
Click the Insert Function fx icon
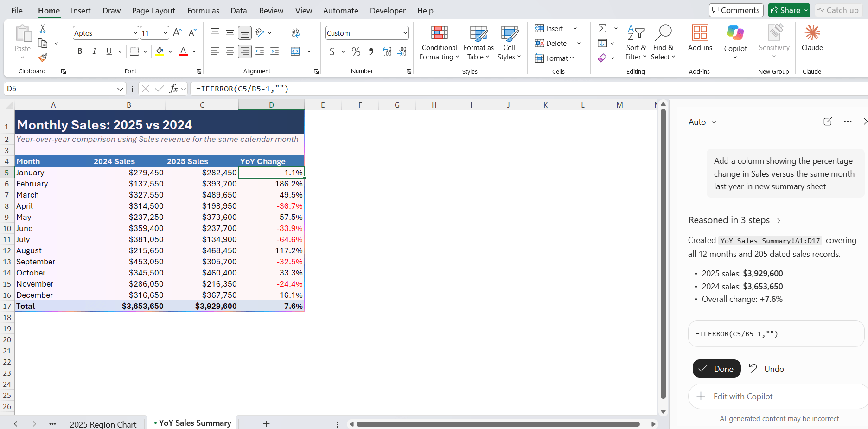(173, 89)
